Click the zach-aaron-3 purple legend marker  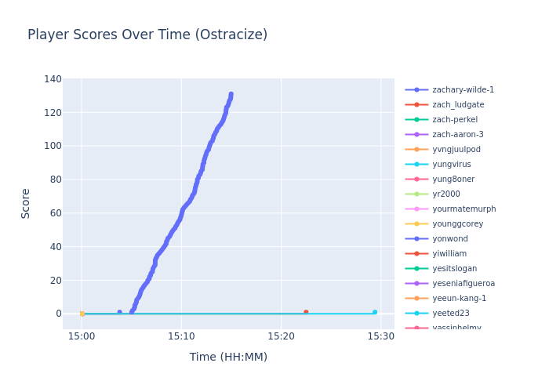[416, 135]
